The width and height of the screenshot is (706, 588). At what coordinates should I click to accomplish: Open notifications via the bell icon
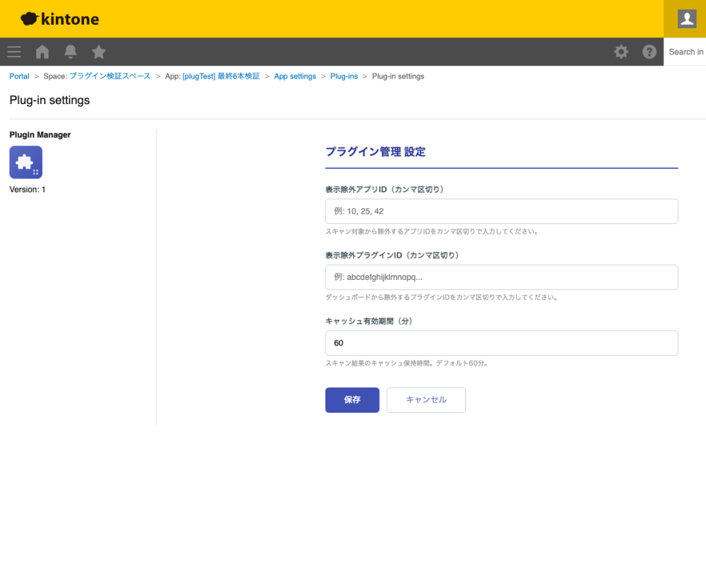pyautogui.click(x=70, y=52)
